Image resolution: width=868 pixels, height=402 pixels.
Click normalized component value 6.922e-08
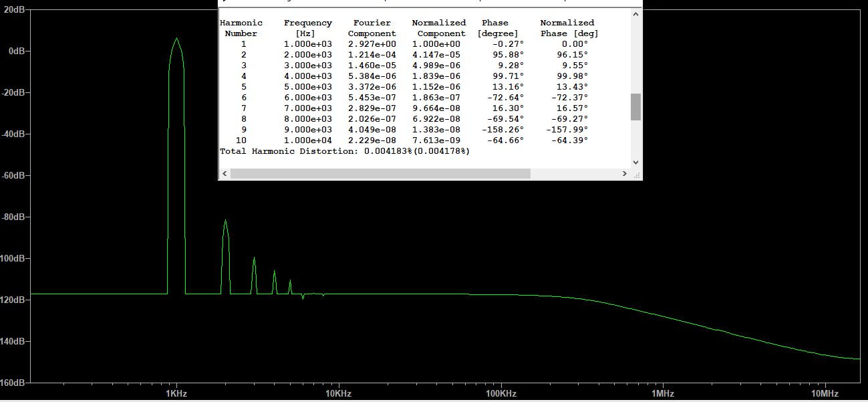pos(436,119)
